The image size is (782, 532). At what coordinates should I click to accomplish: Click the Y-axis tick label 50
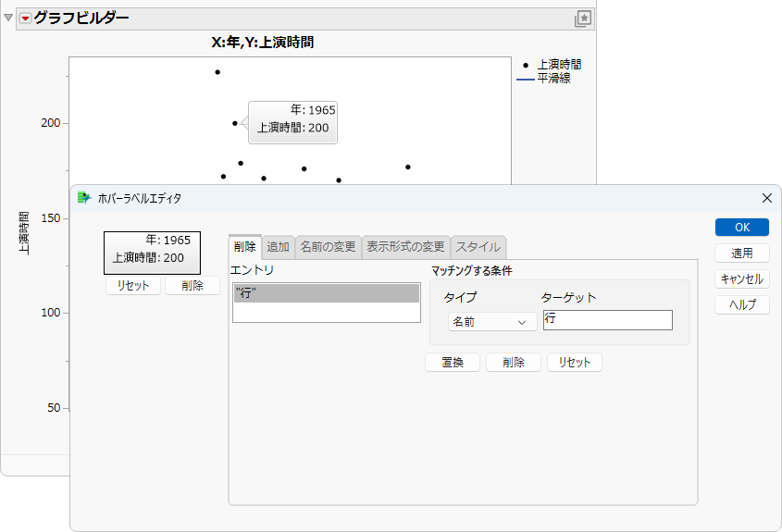54,408
